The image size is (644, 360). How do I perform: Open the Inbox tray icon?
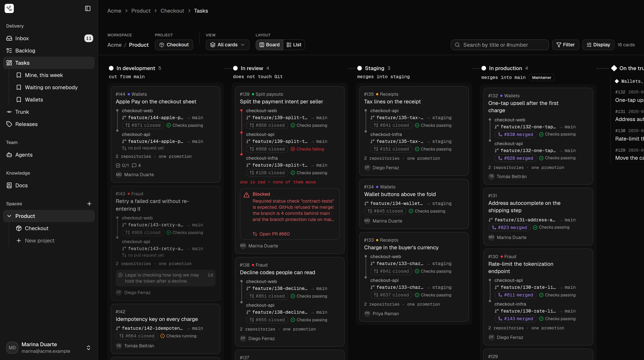9,38
